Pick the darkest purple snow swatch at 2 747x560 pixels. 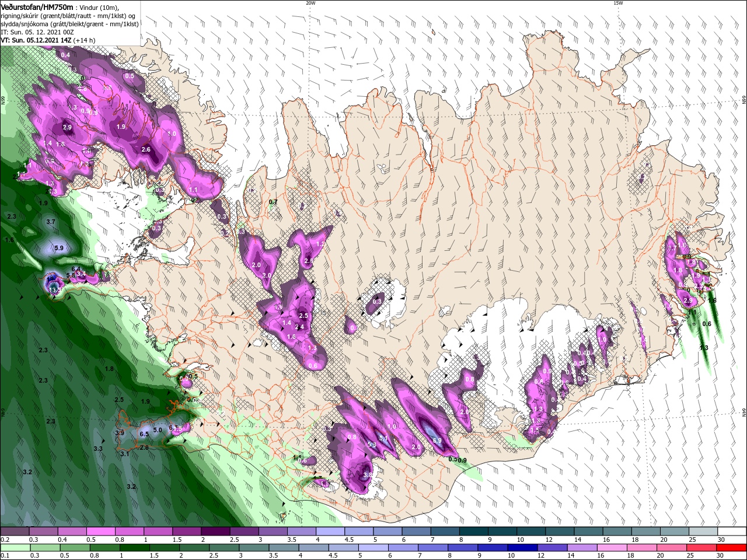click(215, 531)
